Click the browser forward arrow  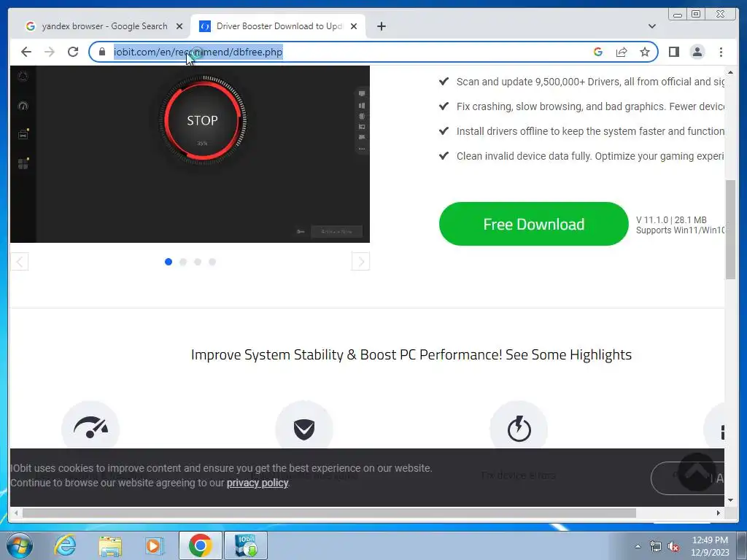(x=50, y=52)
